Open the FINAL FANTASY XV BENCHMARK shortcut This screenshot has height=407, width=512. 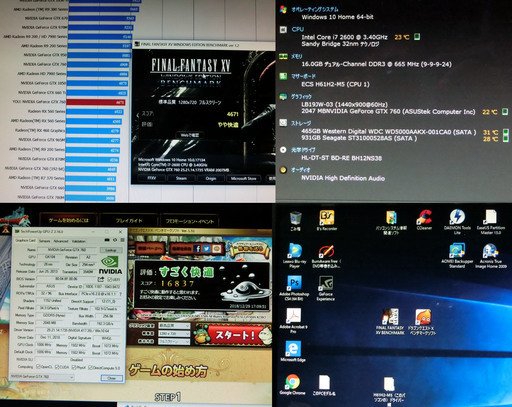coord(390,321)
